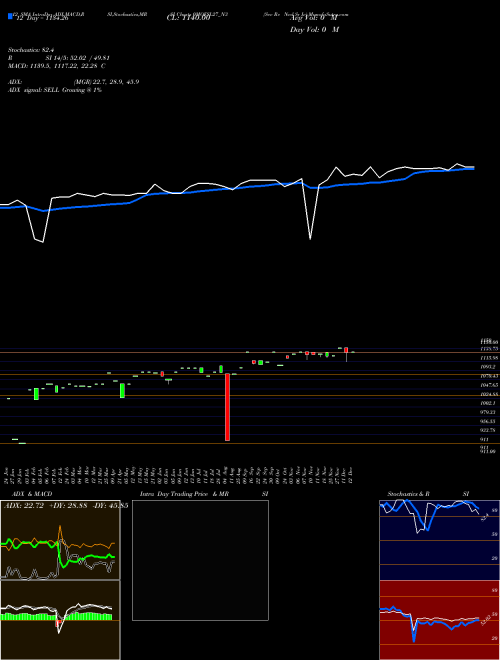Viewport: 500px width, 660px height.
Task: Click the 'SI 14/3: 52.02 / 49.81' value
Action: point(77,58)
